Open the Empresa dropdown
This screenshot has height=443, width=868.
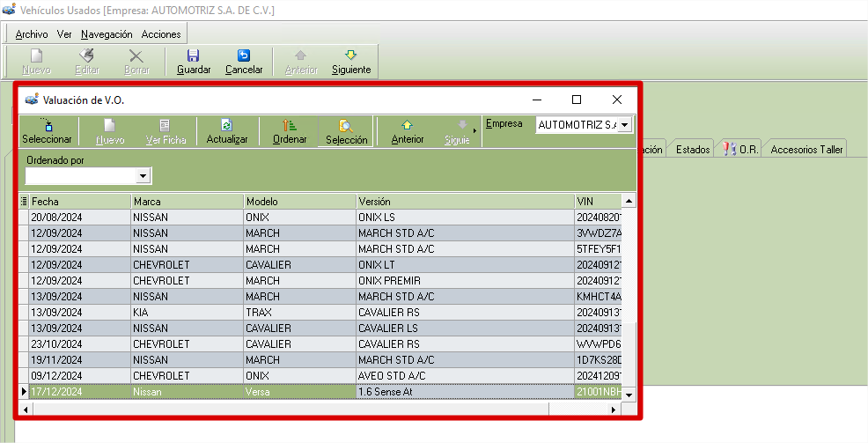(624, 125)
